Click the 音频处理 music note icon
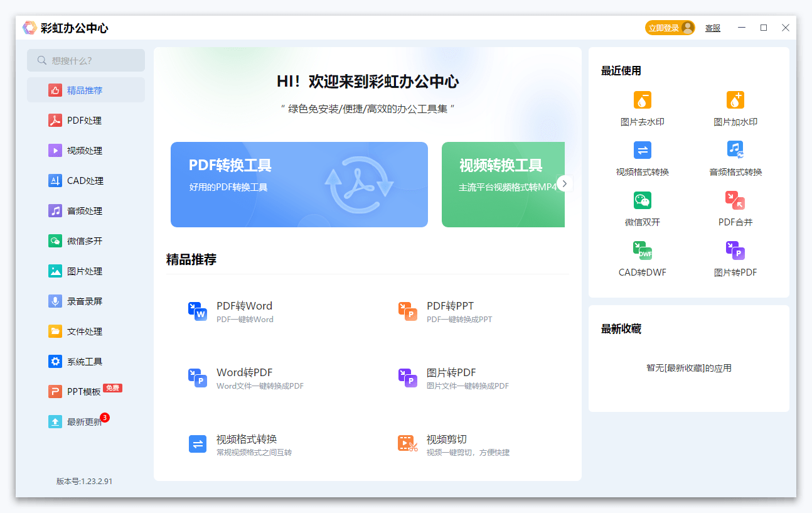812x513 pixels. (x=55, y=211)
